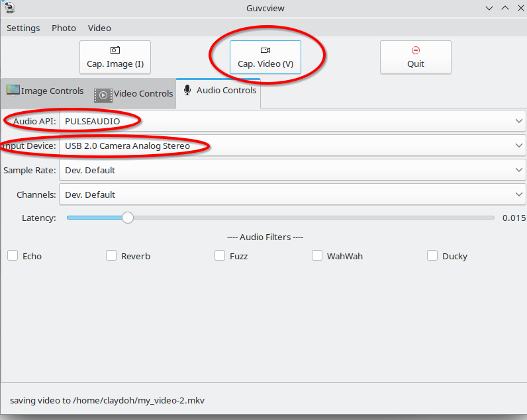Expand the Input Device dropdown
Viewport: 527px width, 420px height.
(291, 146)
